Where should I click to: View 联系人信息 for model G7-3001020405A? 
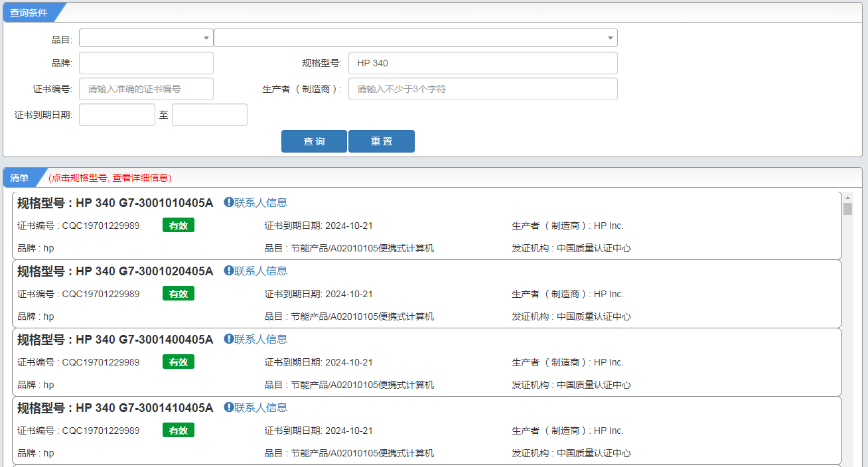coord(255,271)
